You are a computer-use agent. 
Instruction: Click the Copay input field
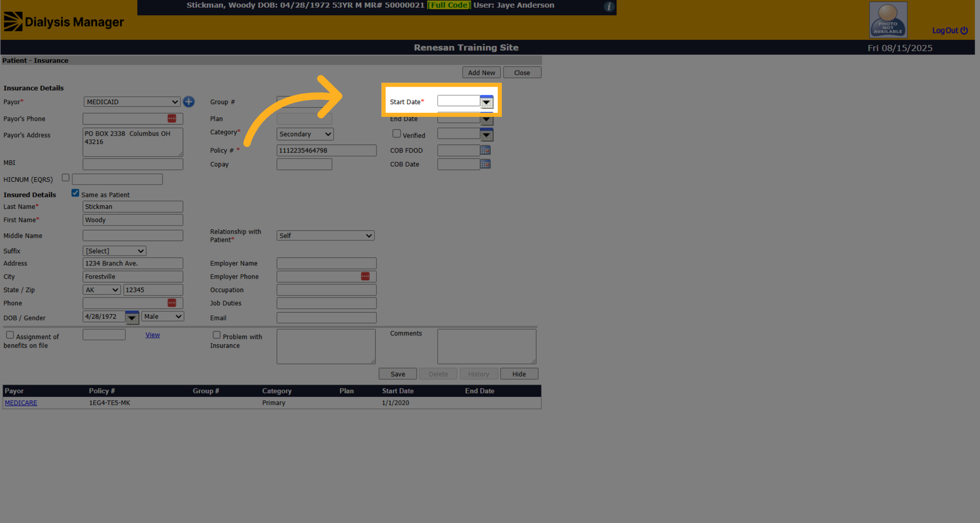[304, 164]
